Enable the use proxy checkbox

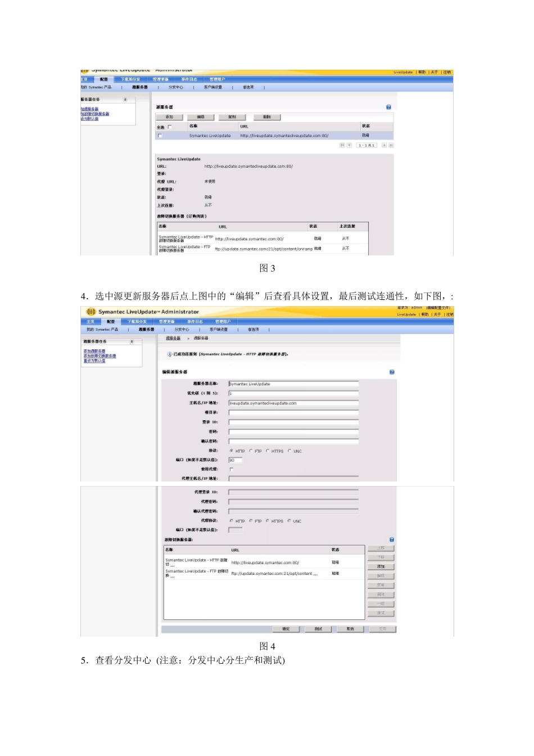click(x=231, y=469)
